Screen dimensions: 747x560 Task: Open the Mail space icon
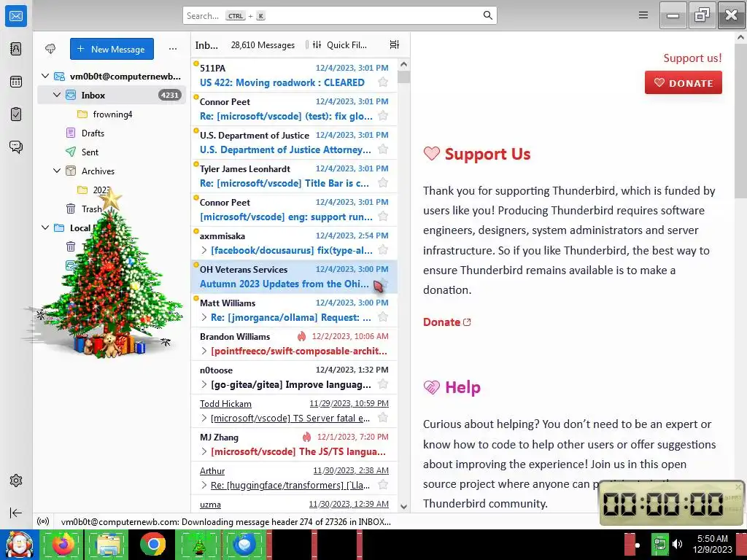pos(16,16)
